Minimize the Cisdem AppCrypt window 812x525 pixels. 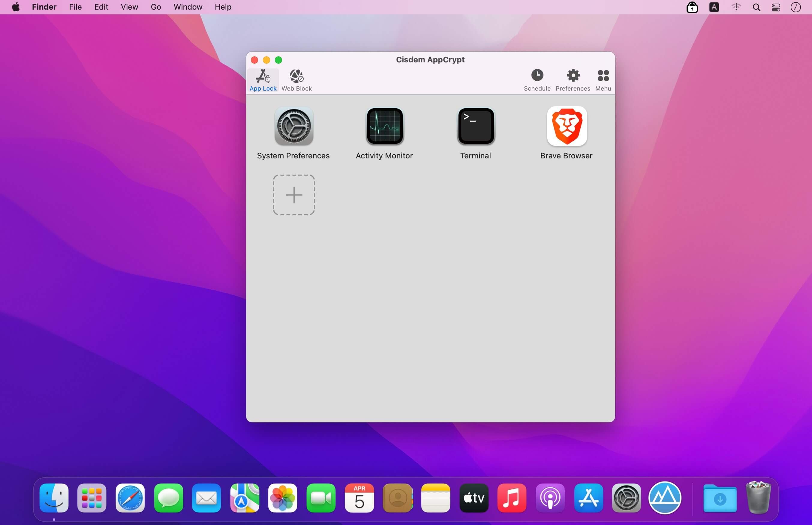tap(266, 60)
